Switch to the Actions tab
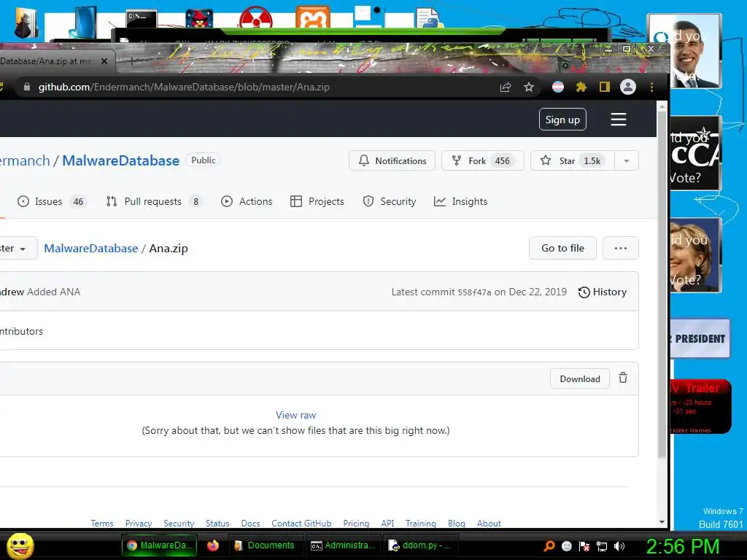The height and width of the screenshot is (560, 747). pyautogui.click(x=247, y=201)
